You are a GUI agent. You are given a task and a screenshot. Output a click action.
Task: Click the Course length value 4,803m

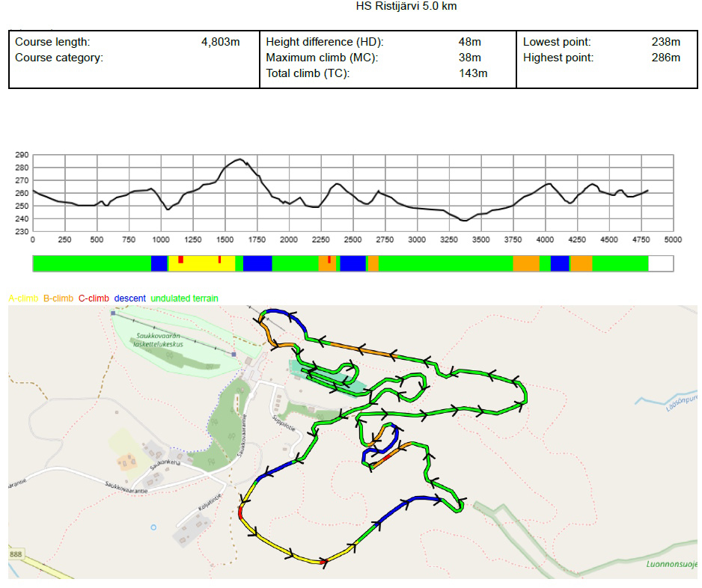click(x=220, y=43)
